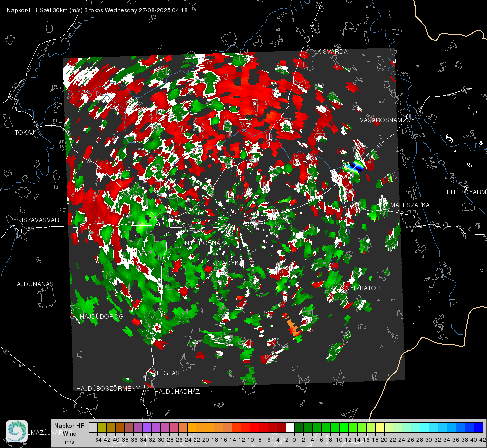
Task: Click the NAGYKÁLLÓ city label
Action: pos(236,263)
